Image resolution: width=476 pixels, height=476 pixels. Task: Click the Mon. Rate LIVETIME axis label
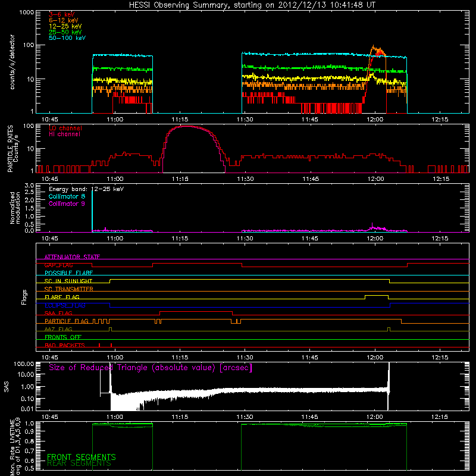tap(14, 447)
